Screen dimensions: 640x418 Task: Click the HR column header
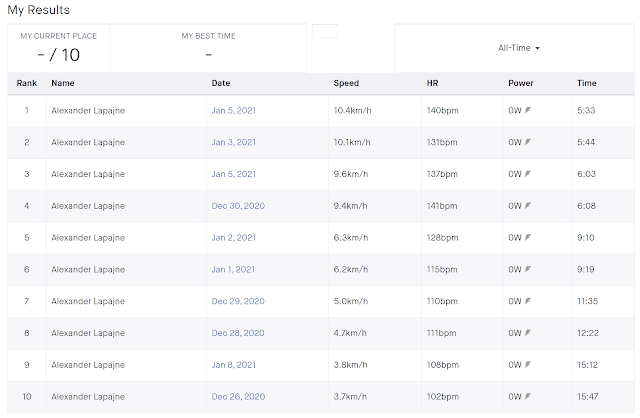(x=432, y=83)
